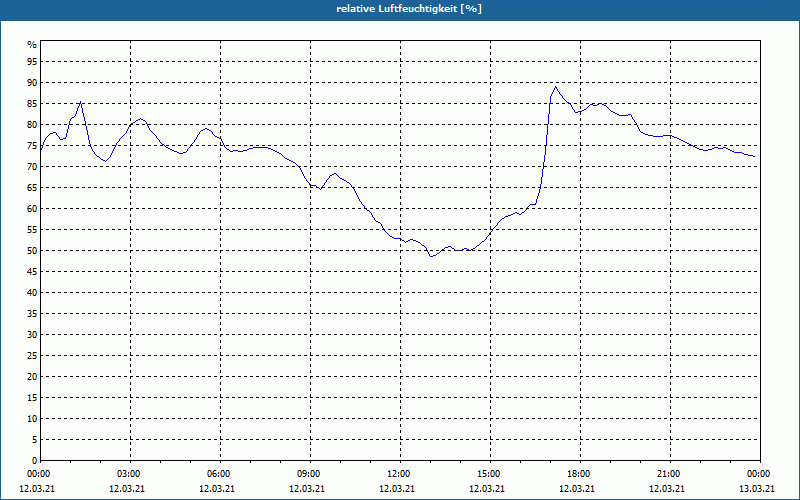
Task: Click the 18:00 time label on x-axis
Action: point(580,474)
